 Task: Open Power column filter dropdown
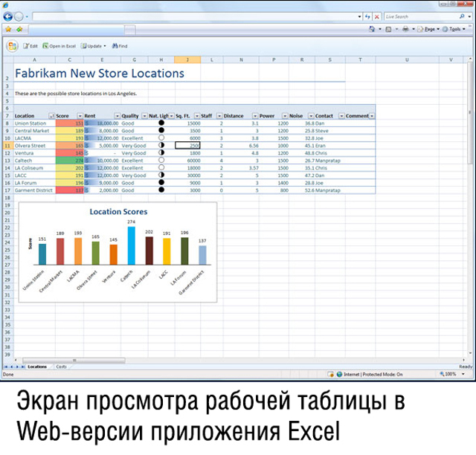coord(285,116)
